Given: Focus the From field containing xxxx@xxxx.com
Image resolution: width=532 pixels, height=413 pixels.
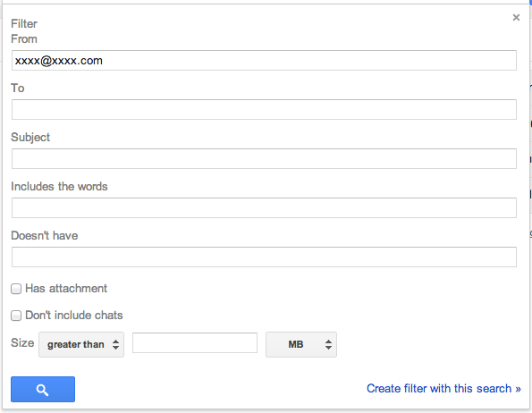Looking at the screenshot, I should [x=264, y=61].
